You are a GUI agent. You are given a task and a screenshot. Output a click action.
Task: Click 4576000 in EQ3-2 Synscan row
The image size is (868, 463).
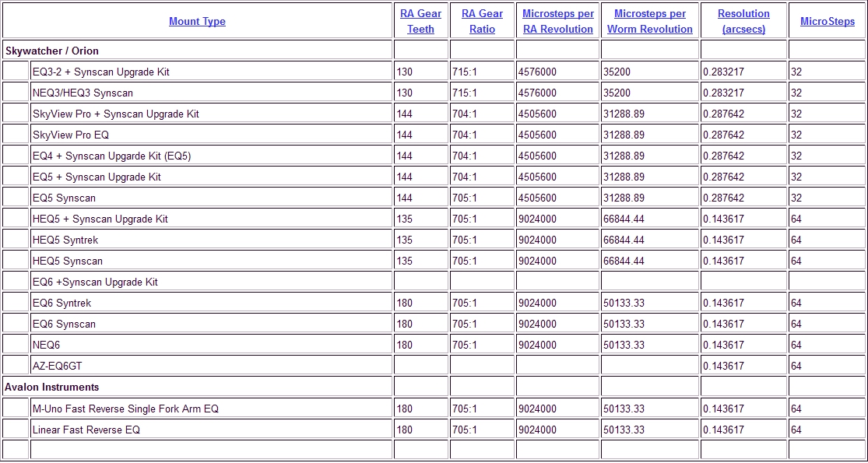[537, 72]
